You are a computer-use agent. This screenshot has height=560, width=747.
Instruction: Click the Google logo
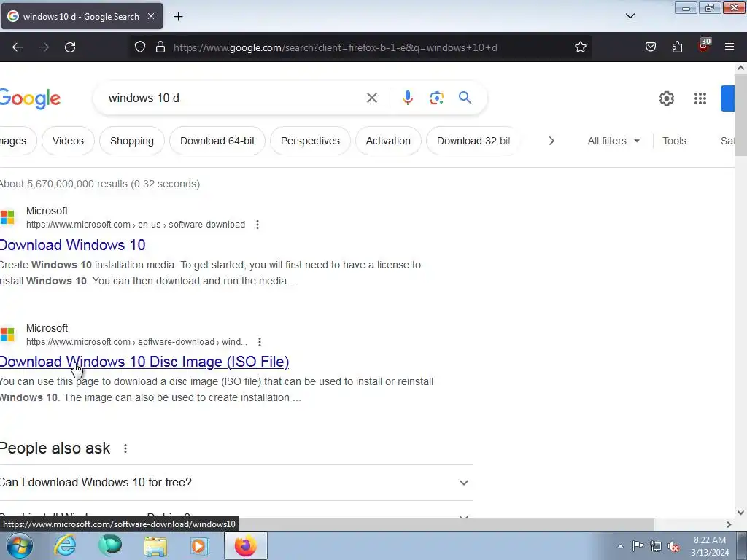(30, 98)
